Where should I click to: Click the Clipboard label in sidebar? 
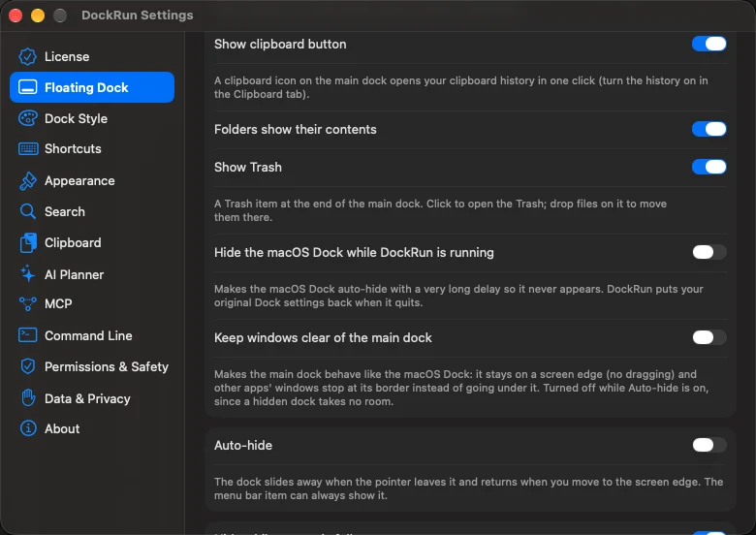pos(73,242)
